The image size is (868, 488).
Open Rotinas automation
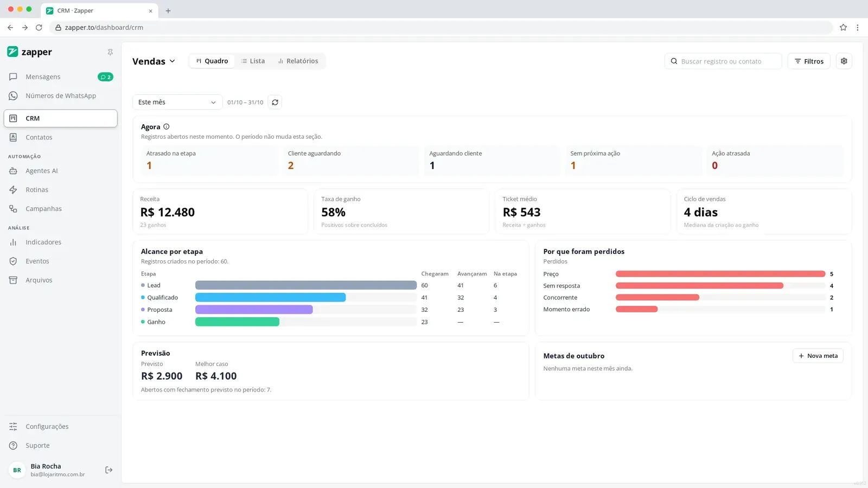click(x=60, y=189)
